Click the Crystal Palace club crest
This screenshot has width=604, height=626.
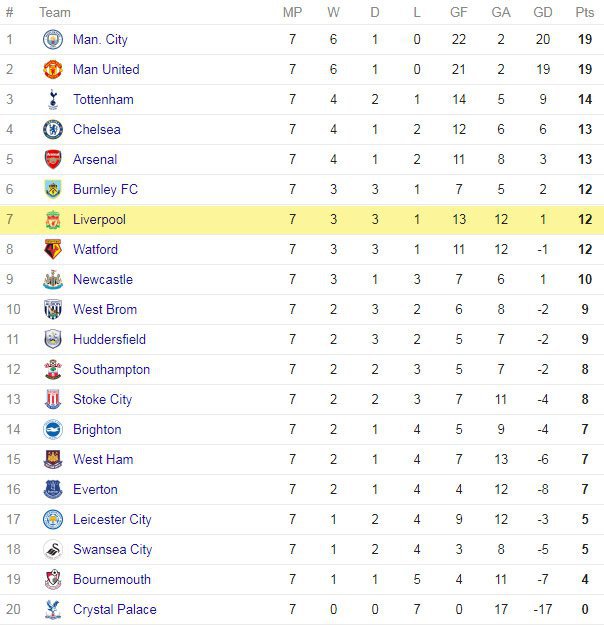pos(53,610)
